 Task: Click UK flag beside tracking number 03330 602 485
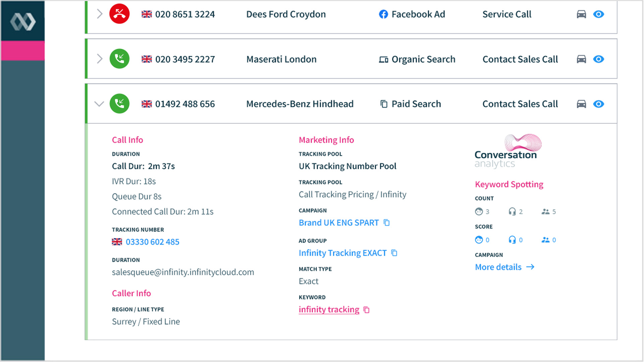pos(117,242)
